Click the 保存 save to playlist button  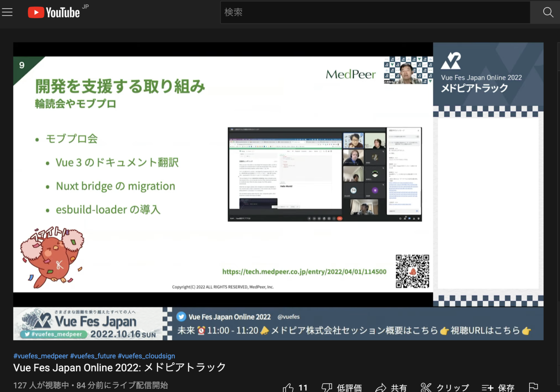(x=498, y=387)
